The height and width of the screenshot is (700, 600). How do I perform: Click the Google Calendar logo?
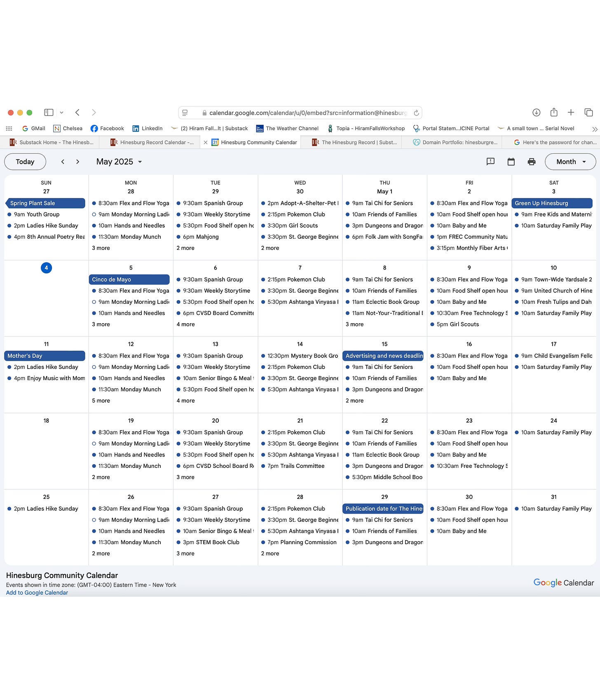(563, 583)
